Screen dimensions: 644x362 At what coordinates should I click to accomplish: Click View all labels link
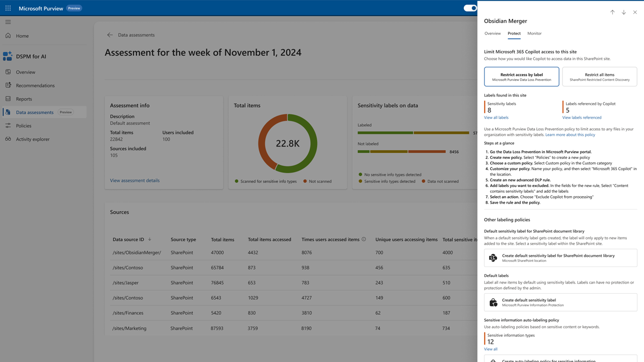tap(496, 118)
